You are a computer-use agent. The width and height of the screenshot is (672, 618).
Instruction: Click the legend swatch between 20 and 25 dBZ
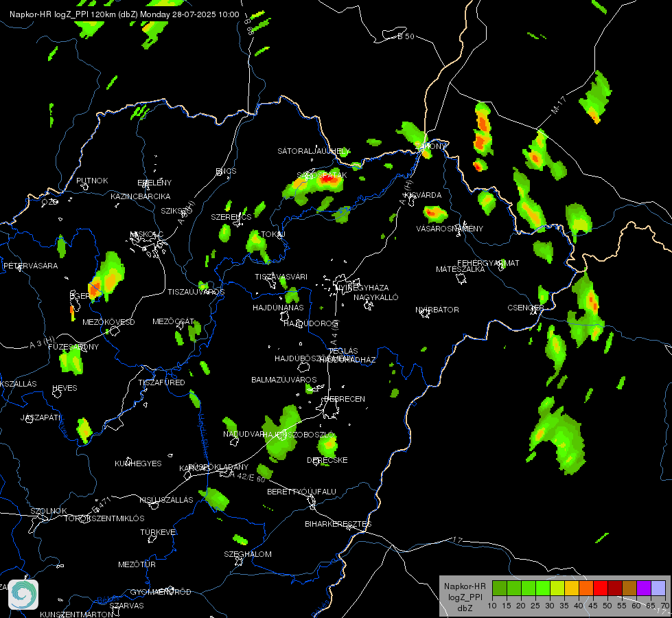pyautogui.click(x=529, y=588)
